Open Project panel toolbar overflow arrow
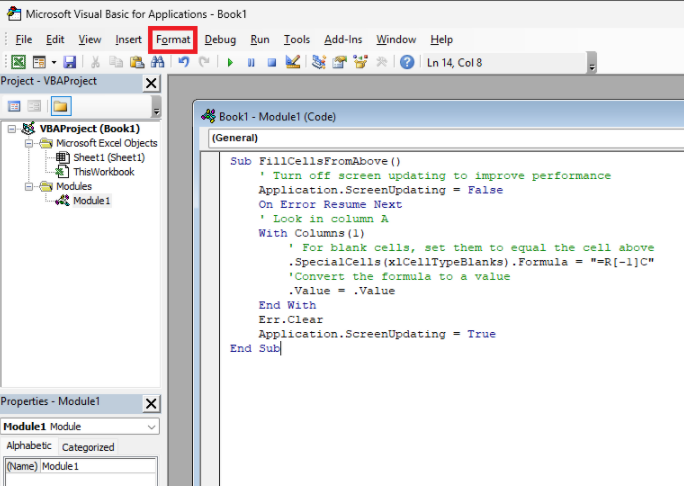The width and height of the screenshot is (684, 486). [x=156, y=107]
